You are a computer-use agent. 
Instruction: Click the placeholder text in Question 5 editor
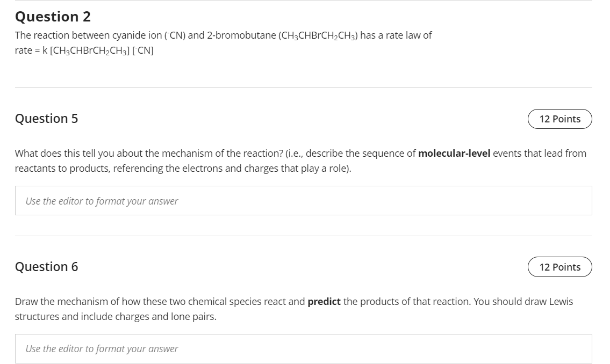tap(101, 201)
